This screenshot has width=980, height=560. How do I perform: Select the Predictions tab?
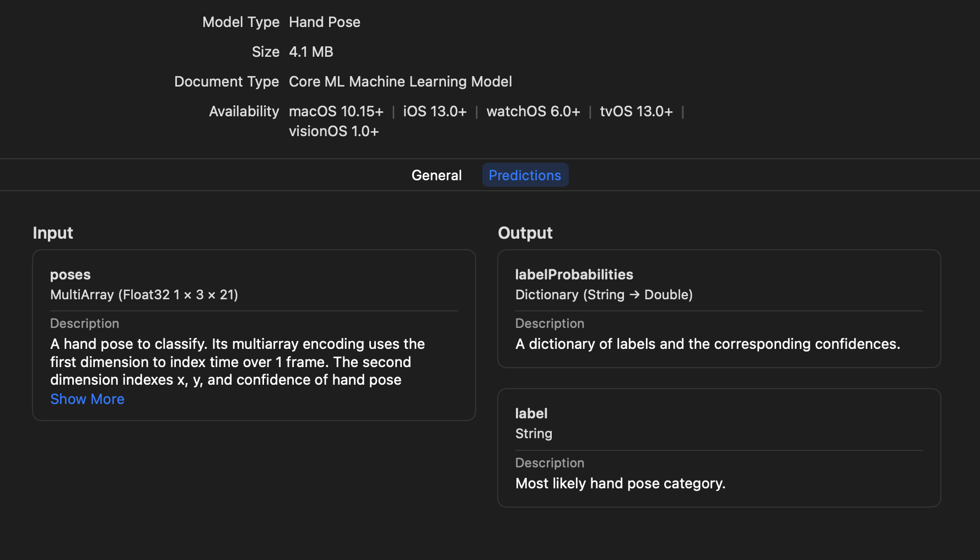[525, 175]
